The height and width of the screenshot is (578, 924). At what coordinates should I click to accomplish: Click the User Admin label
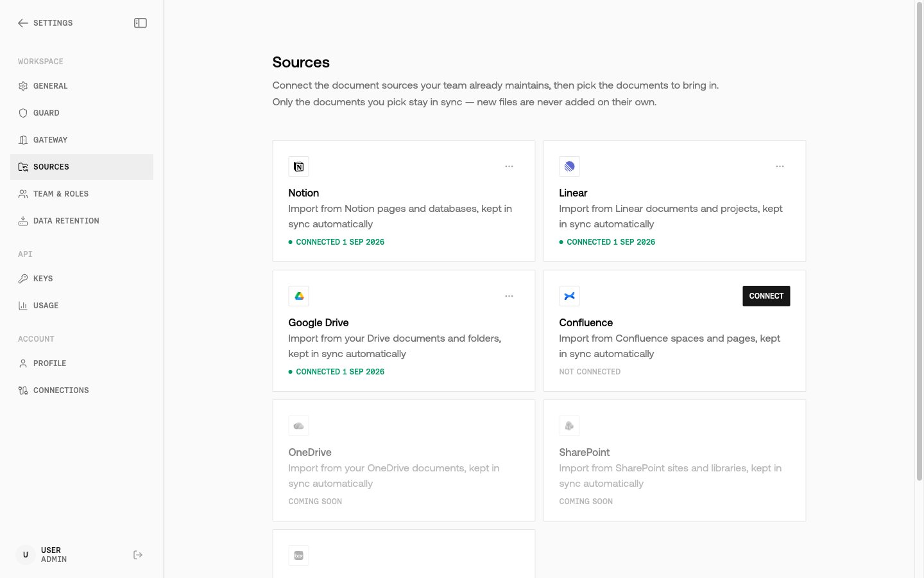[54, 555]
